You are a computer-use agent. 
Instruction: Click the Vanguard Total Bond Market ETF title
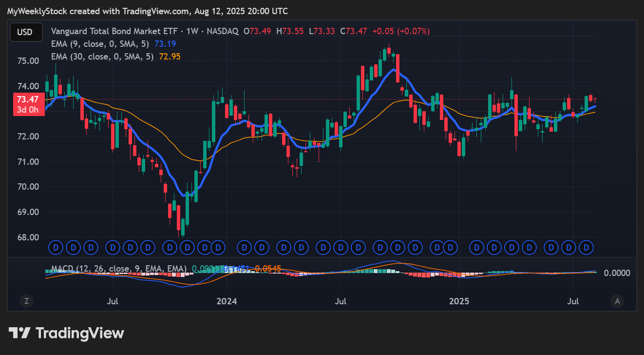tap(114, 31)
